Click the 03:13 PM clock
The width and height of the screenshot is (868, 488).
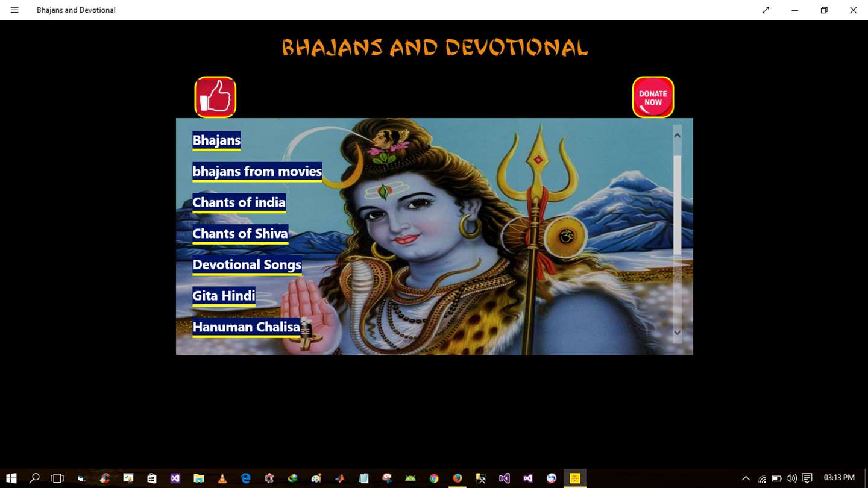point(839,478)
